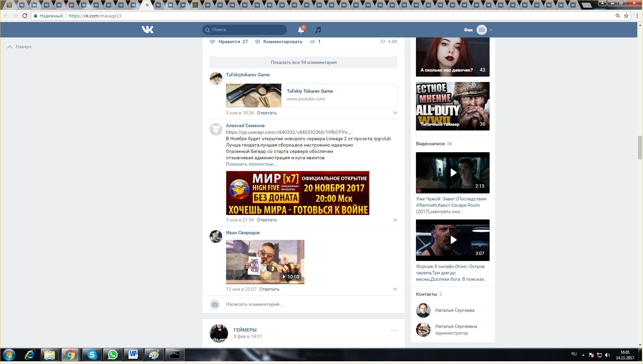Reply to the 12 ноя 22:07 comment
This screenshot has height=364, width=643.
270,289
